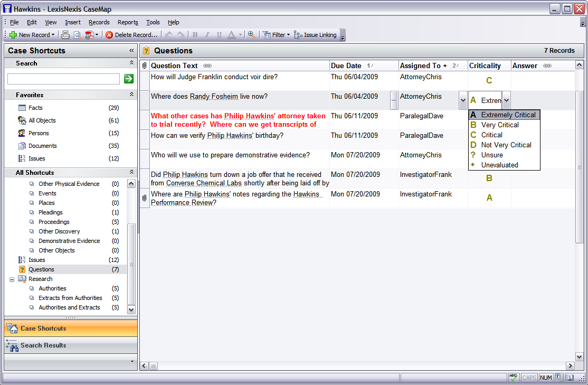Collapse the Case Shortcuts pane

coord(131,50)
